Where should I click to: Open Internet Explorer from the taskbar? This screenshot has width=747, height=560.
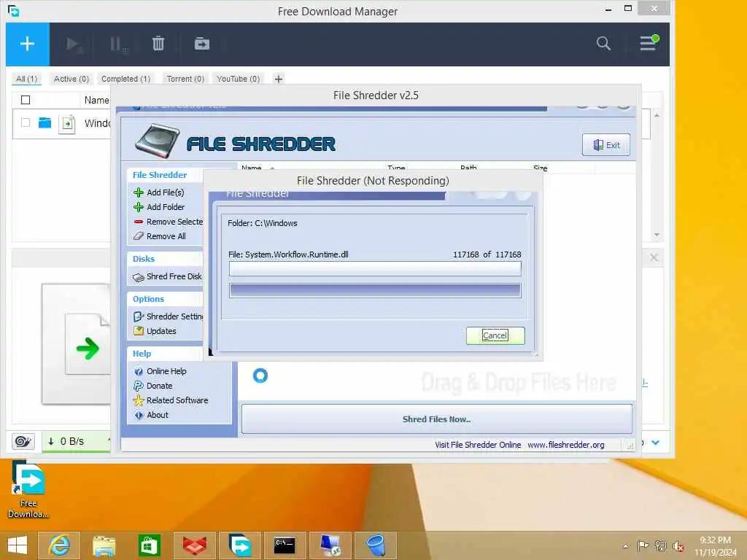(x=59, y=545)
